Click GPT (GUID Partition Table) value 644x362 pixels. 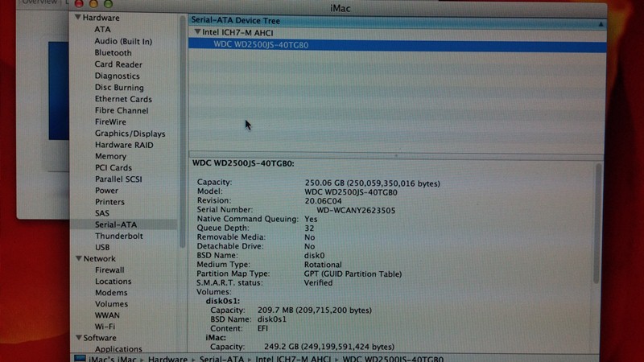[x=353, y=274]
